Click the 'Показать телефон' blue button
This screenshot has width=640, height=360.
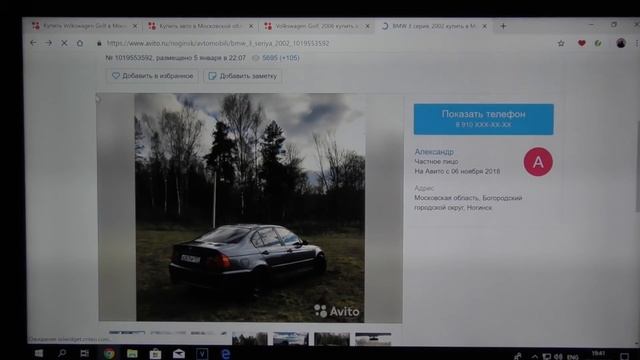pyautogui.click(x=484, y=119)
